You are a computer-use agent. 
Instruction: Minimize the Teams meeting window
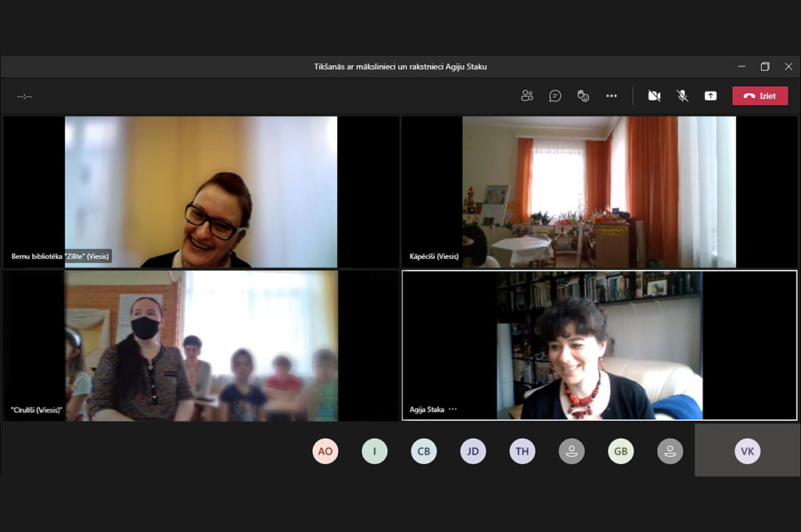click(742, 66)
